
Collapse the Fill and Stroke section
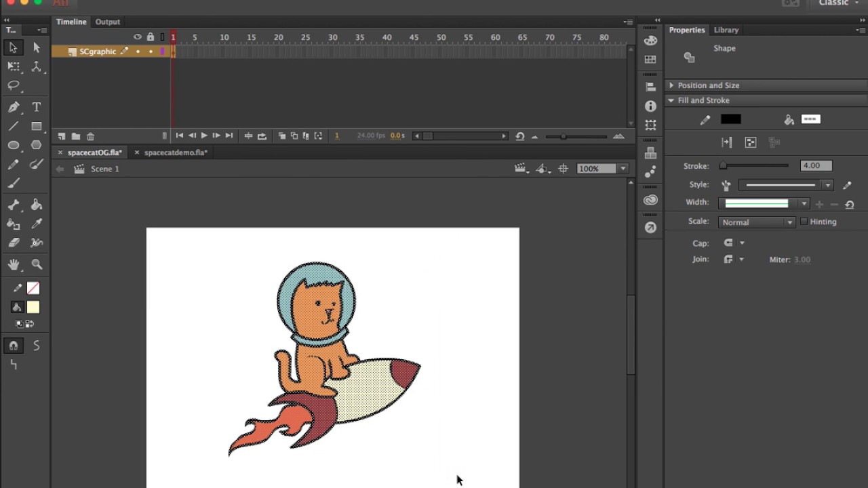point(671,100)
